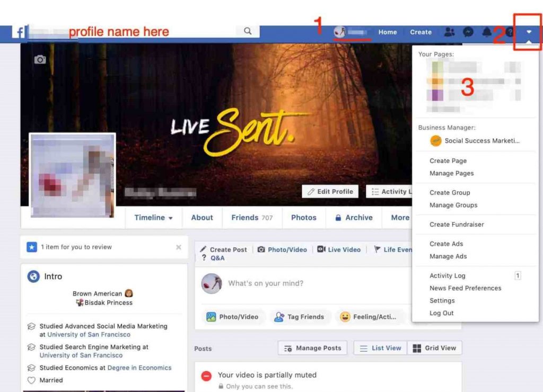Click the Intro globe icon

coord(33,277)
